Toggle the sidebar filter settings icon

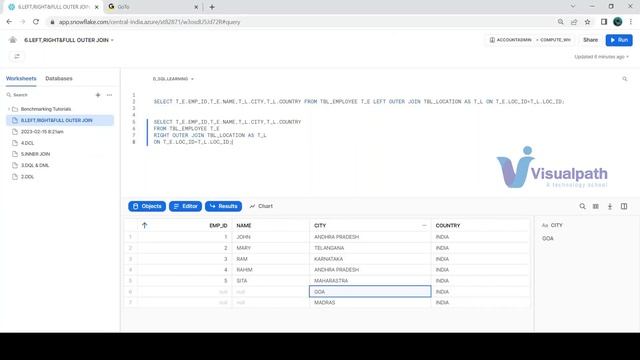pos(17,56)
